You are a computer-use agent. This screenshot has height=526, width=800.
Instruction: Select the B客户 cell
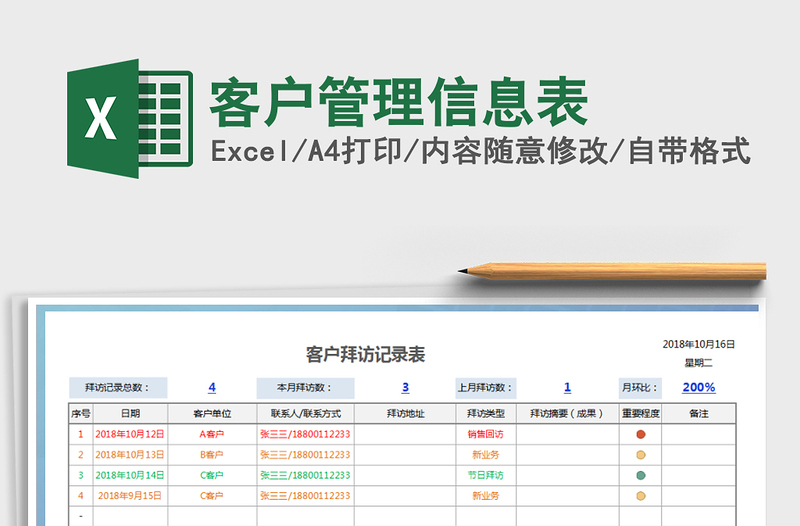pos(212,455)
